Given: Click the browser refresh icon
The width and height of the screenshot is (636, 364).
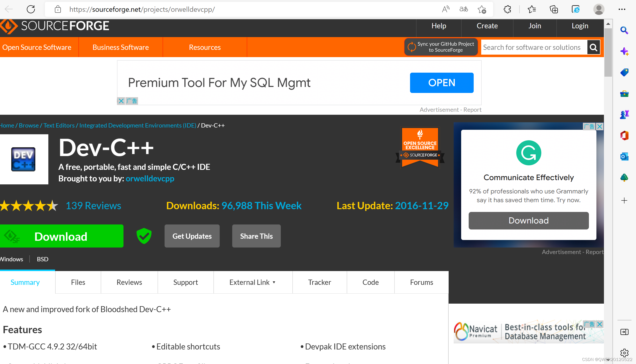Looking at the screenshot, I should click(x=31, y=9).
